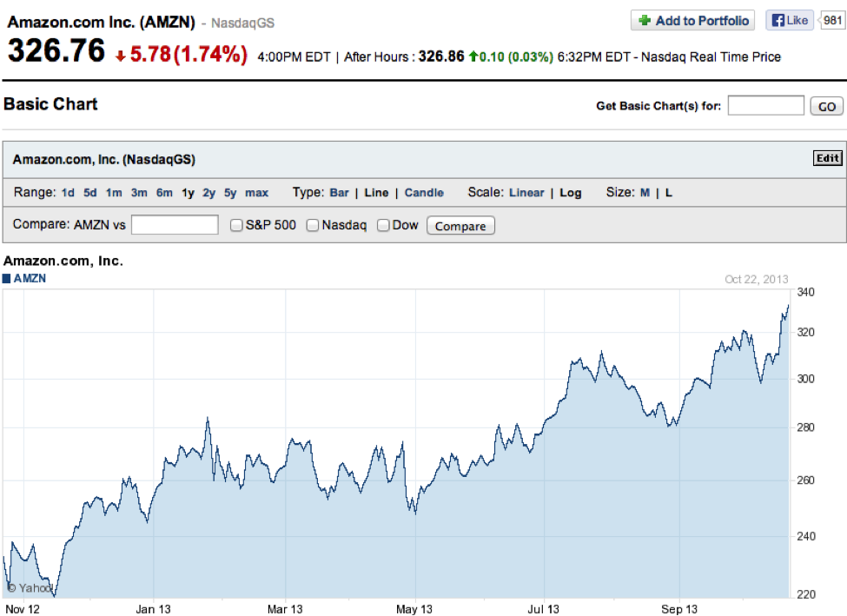Select the 1y range option
847x616 pixels.
pyautogui.click(x=188, y=193)
